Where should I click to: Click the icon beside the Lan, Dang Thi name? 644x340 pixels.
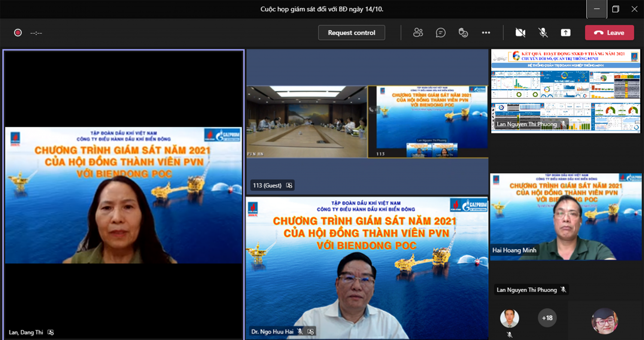[x=51, y=332]
